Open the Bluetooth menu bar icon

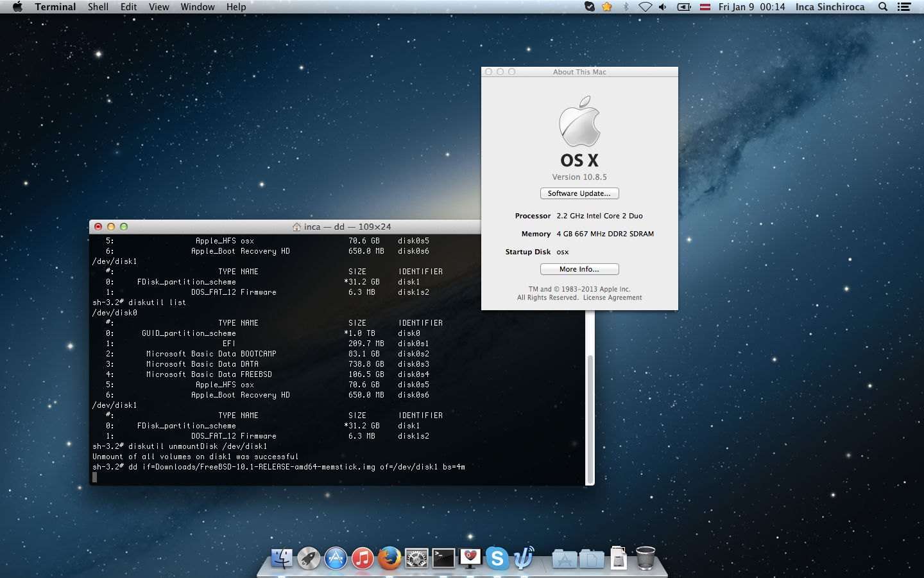point(626,6)
